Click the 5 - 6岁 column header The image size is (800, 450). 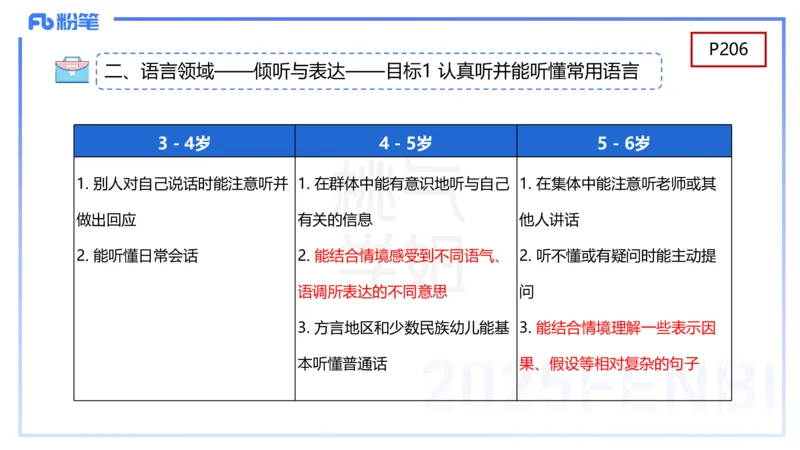click(624, 141)
